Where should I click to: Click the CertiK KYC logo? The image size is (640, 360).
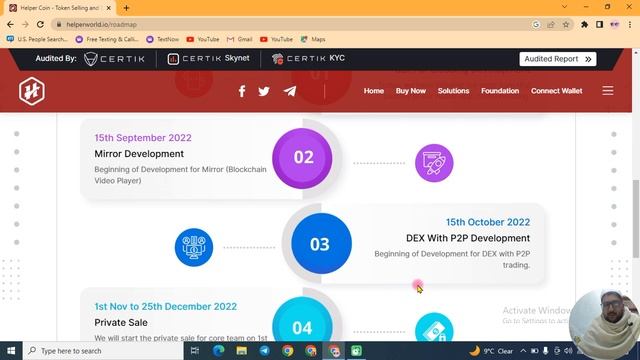(x=308, y=59)
